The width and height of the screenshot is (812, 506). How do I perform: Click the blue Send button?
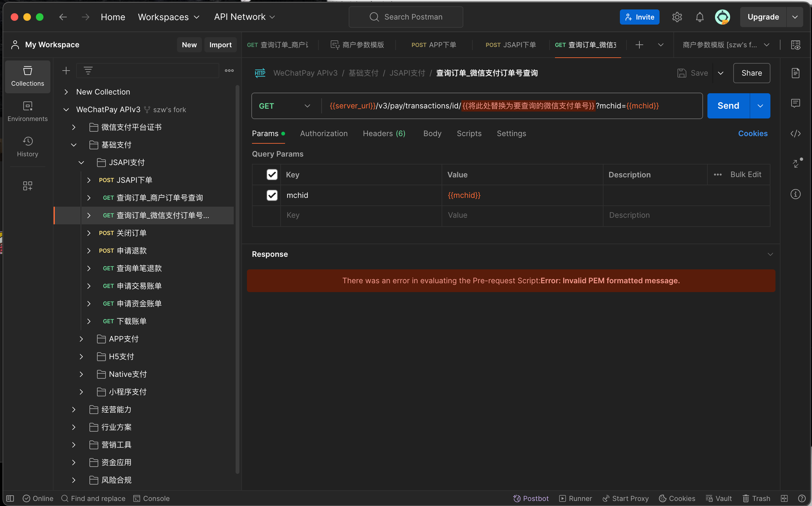728,106
